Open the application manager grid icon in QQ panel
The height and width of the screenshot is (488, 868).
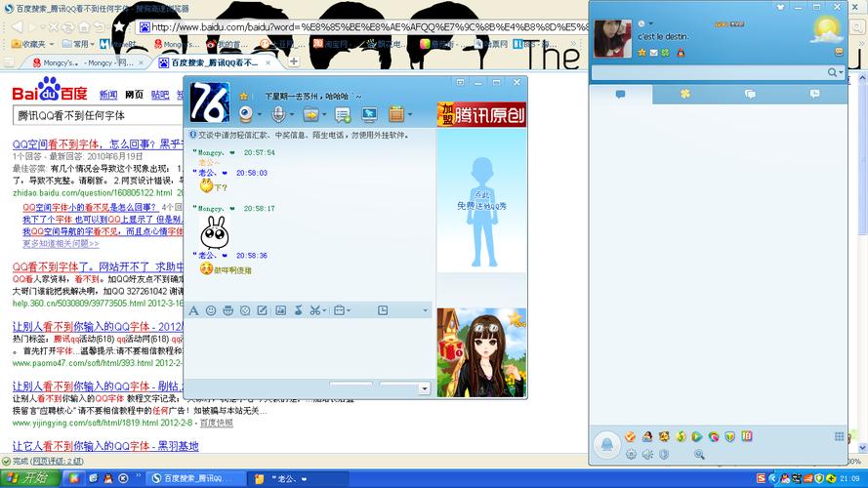point(840,436)
